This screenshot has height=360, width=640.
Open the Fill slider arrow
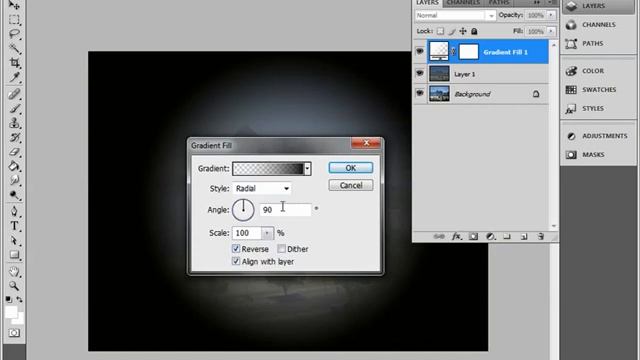[551, 31]
